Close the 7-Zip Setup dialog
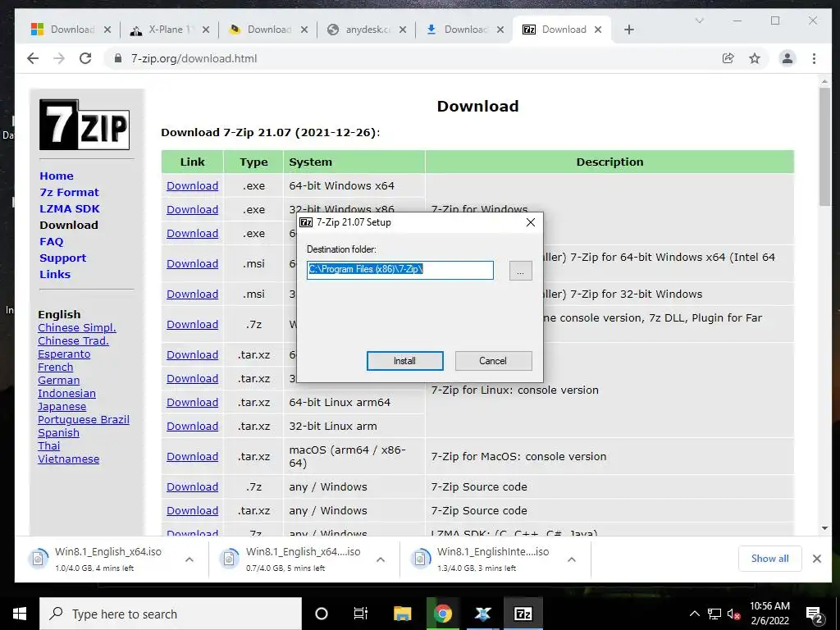 [x=531, y=222]
